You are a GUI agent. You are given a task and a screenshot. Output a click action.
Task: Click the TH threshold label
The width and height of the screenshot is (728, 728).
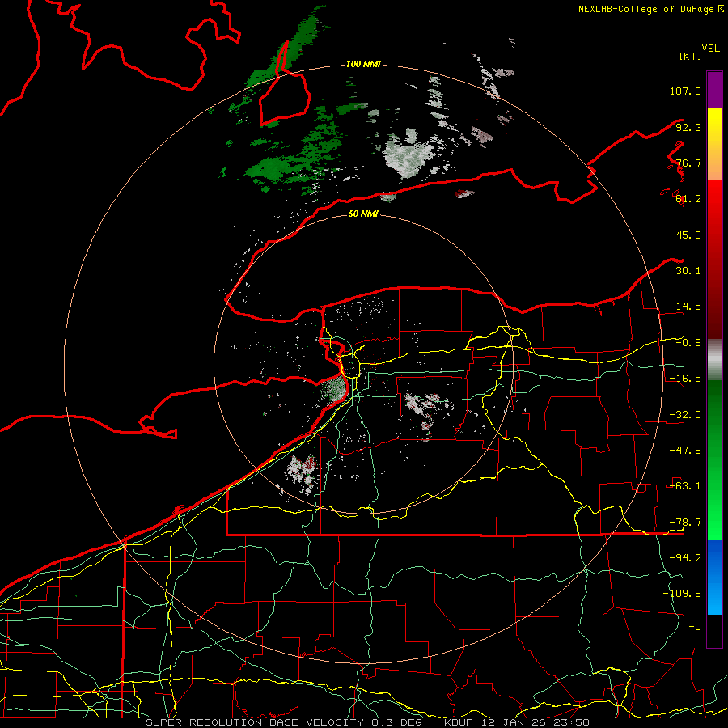pyautogui.click(x=695, y=630)
